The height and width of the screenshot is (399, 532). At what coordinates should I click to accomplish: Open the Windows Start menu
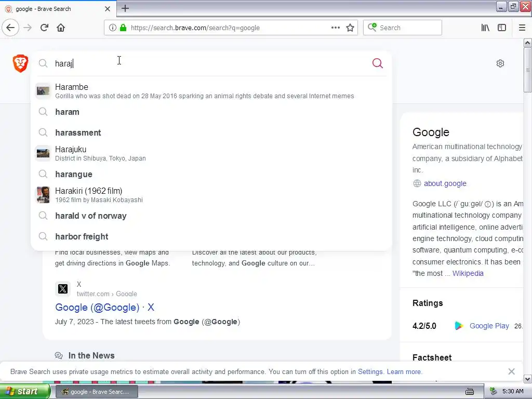tap(25, 392)
